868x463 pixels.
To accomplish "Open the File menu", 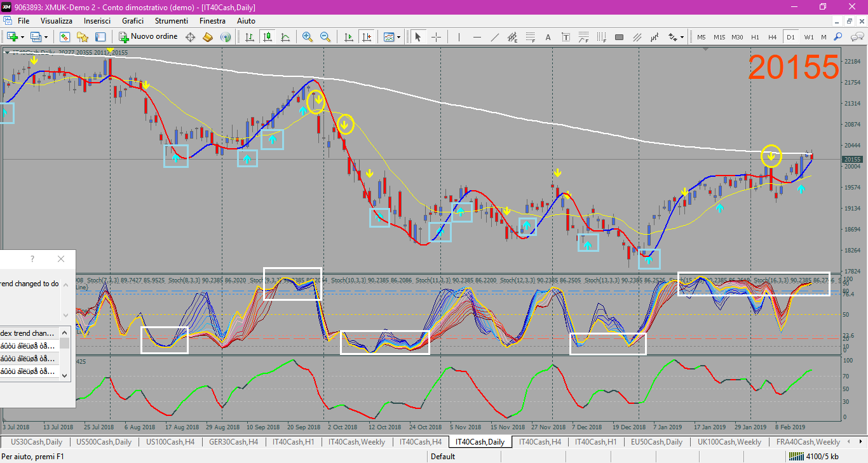I will pyautogui.click(x=24, y=21).
